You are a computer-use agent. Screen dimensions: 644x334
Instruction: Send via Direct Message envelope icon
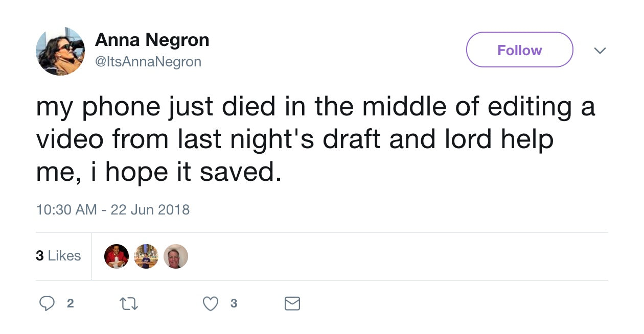[292, 304]
